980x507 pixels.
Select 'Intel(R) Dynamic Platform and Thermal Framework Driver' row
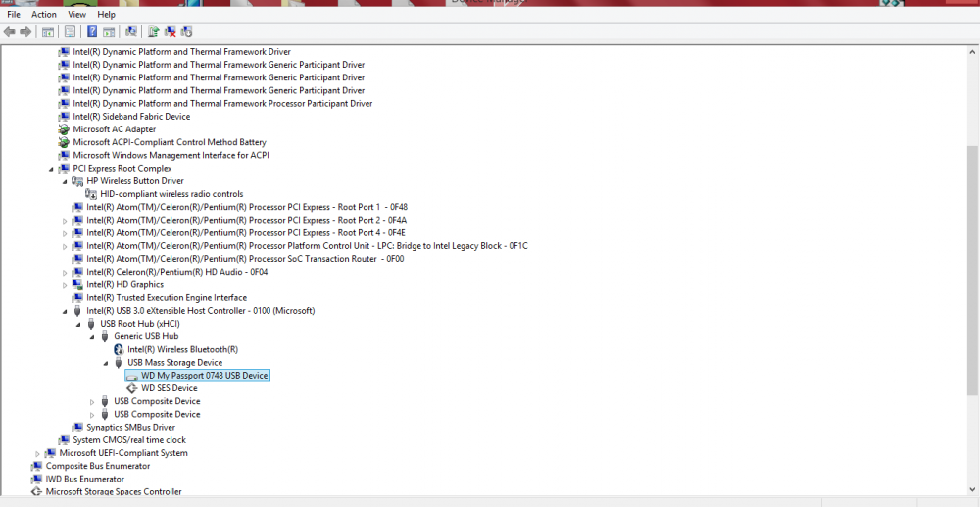pyautogui.click(x=181, y=52)
